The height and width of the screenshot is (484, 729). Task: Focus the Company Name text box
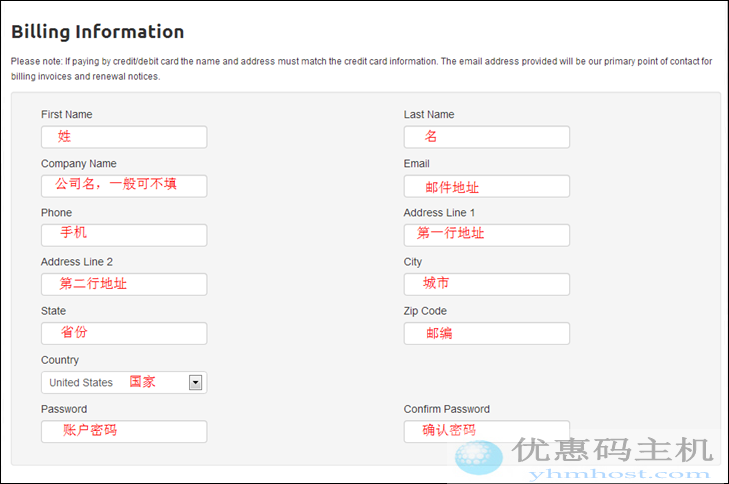click(124, 186)
